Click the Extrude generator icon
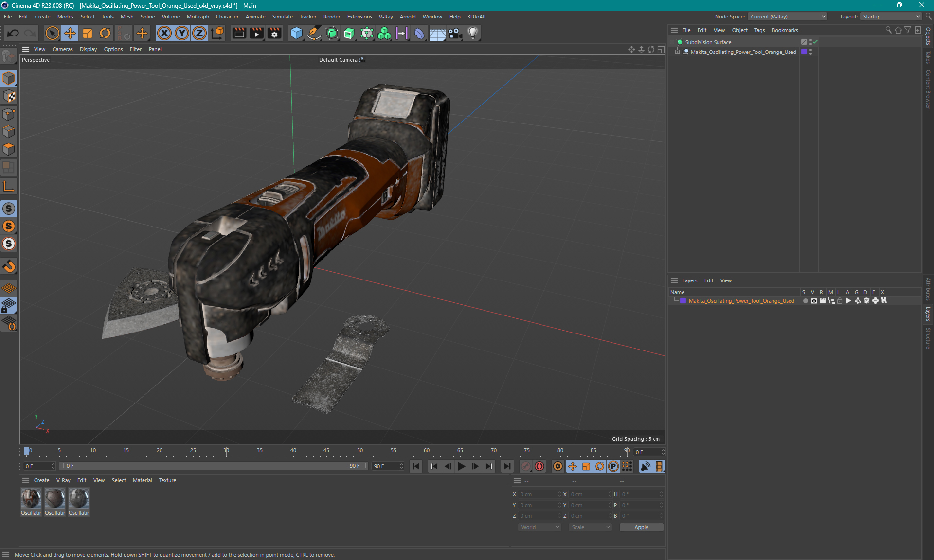 pos(349,33)
